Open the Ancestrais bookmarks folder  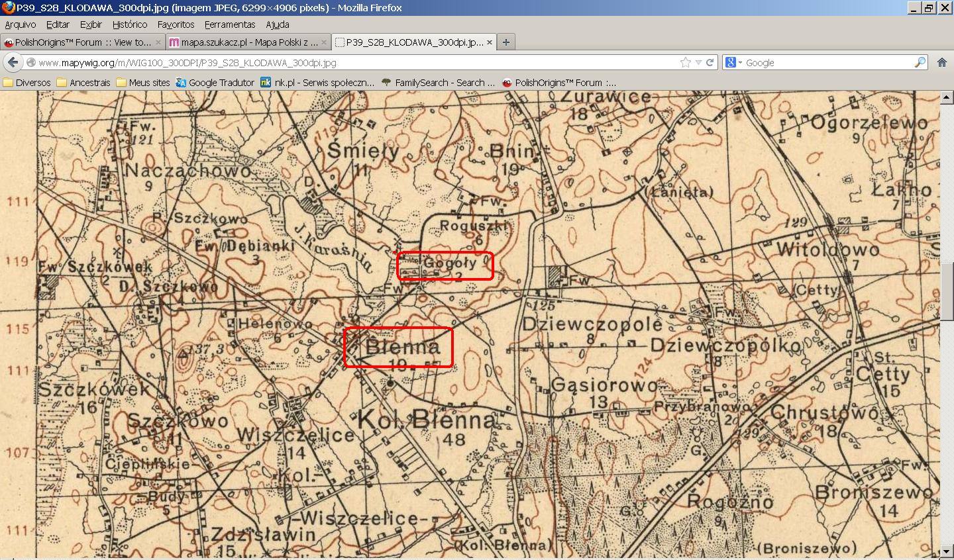[x=83, y=83]
